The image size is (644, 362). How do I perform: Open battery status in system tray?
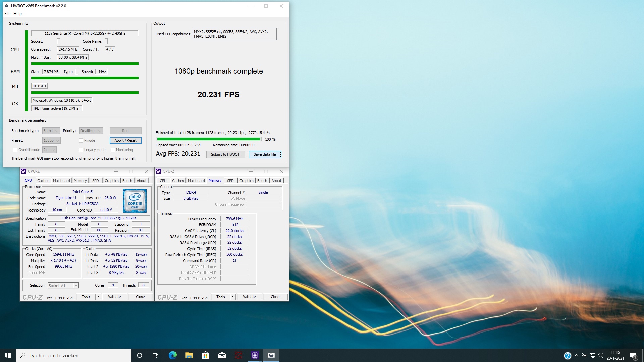[x=584, y=355]
